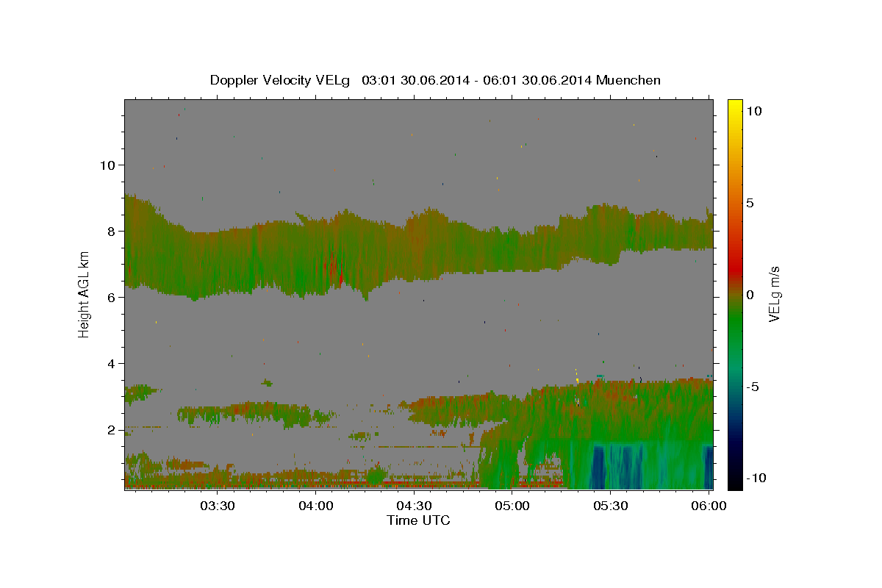Click the colorbar value 5

click(x=750, y=203)
